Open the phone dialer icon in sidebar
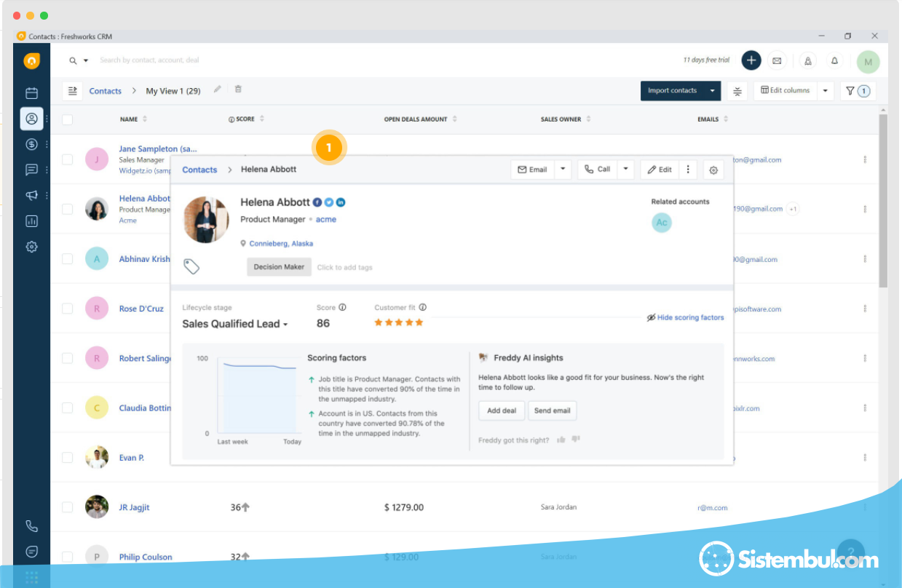This screenshot has height=588, width=902. tap(31, 526)
